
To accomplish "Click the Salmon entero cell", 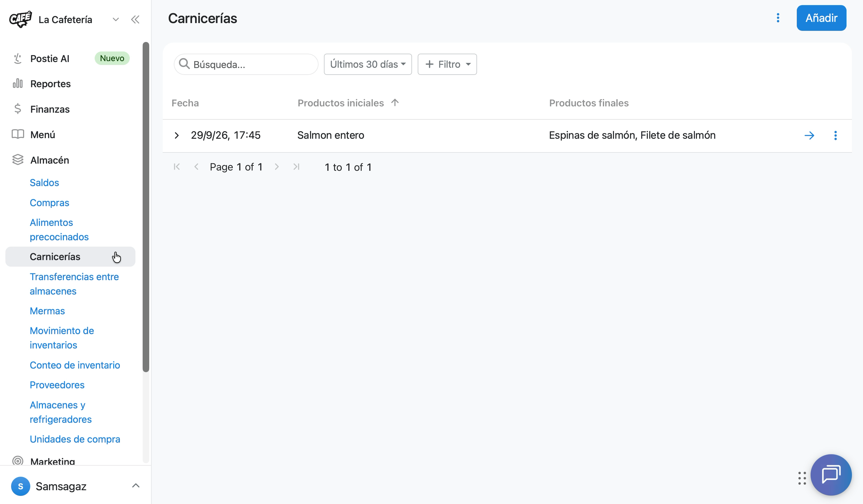I will 331,135.
